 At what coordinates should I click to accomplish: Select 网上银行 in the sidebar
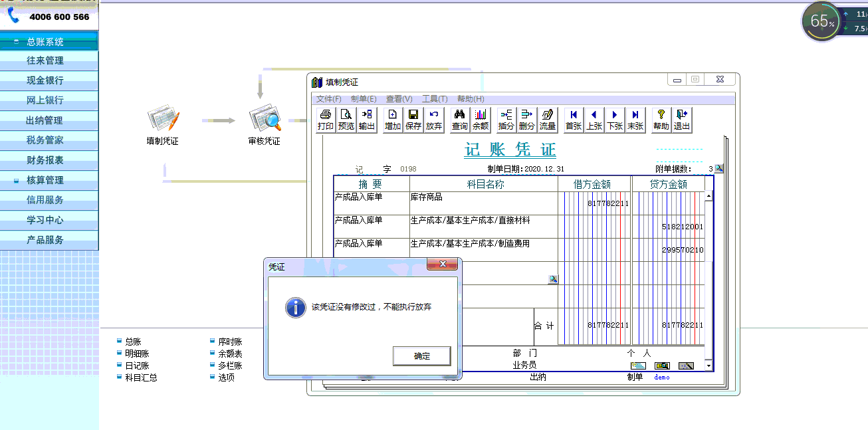coord(49,100)
